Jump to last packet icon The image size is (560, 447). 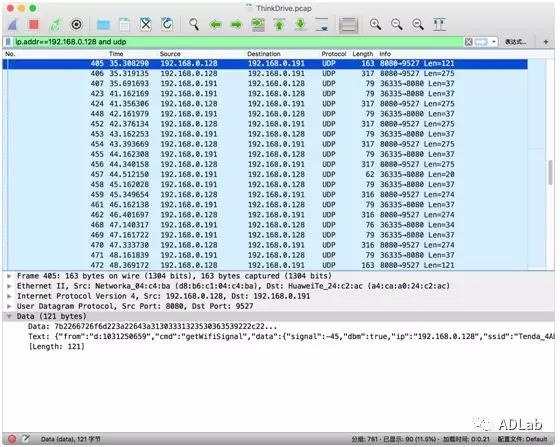click(x=301, y=24)
